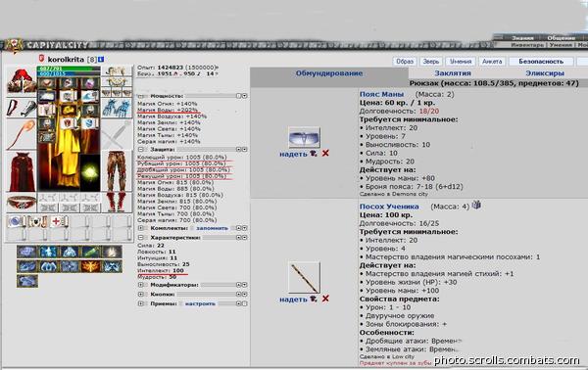588x370 pixels.
Task: Click the equipped necklace slot
Action: click(117, 82)
